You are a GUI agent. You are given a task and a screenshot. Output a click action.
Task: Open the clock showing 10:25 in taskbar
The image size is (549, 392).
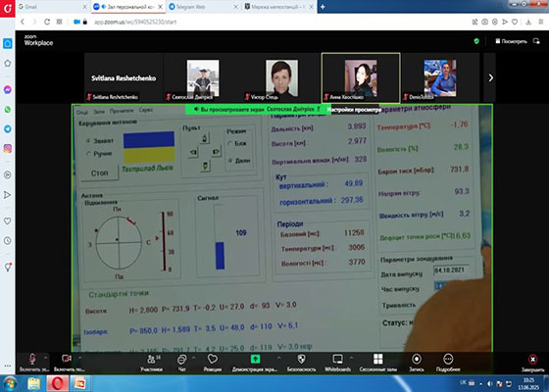click(x=528, y=383)
